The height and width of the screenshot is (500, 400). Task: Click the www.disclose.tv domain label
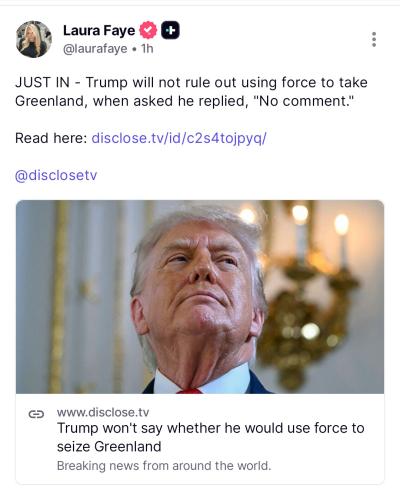point(103,412)
